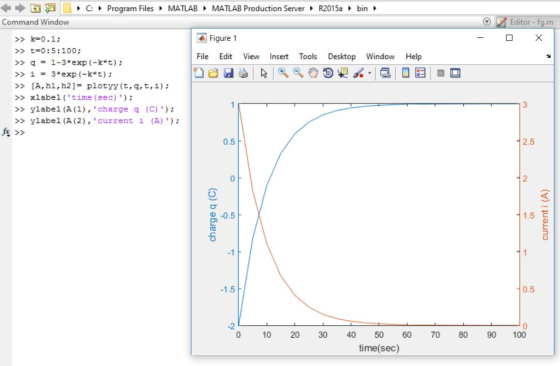Click the 'time(sec)' x-axis label
560x366 pixels.
click(x=379, y=348)
